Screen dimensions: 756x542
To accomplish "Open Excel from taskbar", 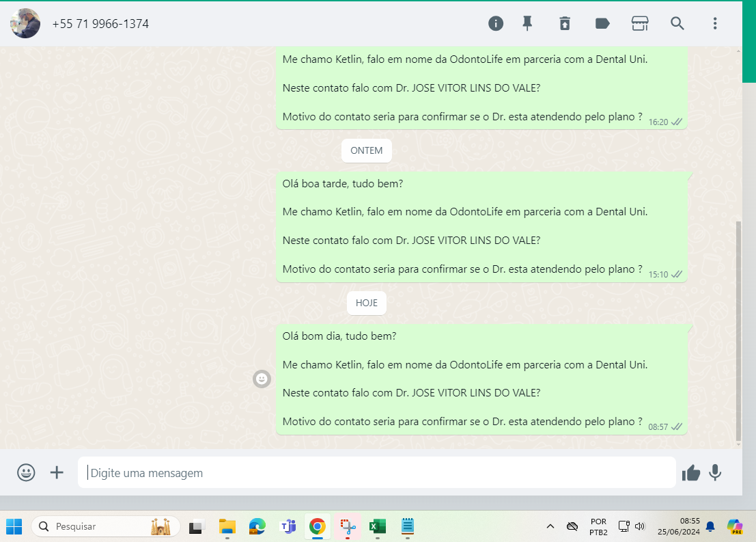I will [x=378, y=526].
